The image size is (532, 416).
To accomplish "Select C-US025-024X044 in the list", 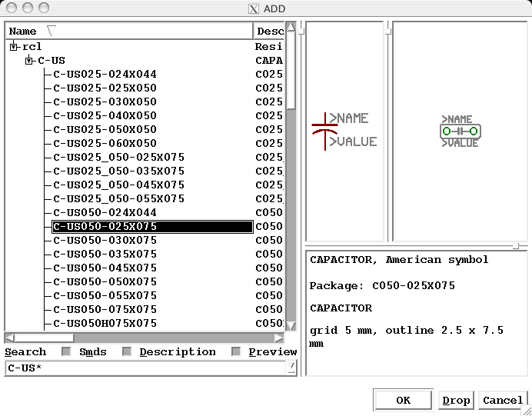I will pos(105,75).
